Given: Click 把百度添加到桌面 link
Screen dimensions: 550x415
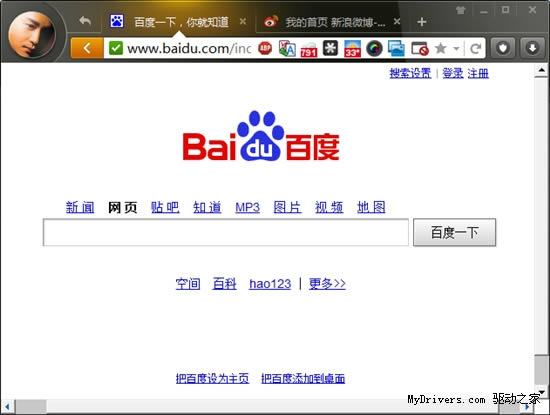Looking at the screenshot, I should click(x=303, y=378).
